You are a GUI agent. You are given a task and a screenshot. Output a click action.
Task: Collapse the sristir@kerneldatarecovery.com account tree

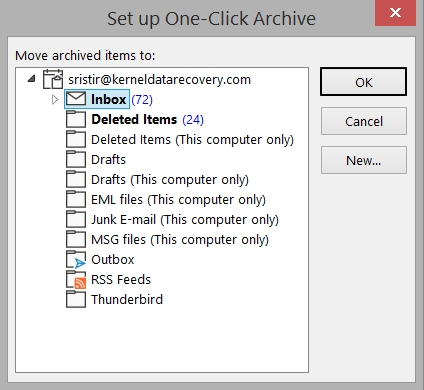coord(32,79)
